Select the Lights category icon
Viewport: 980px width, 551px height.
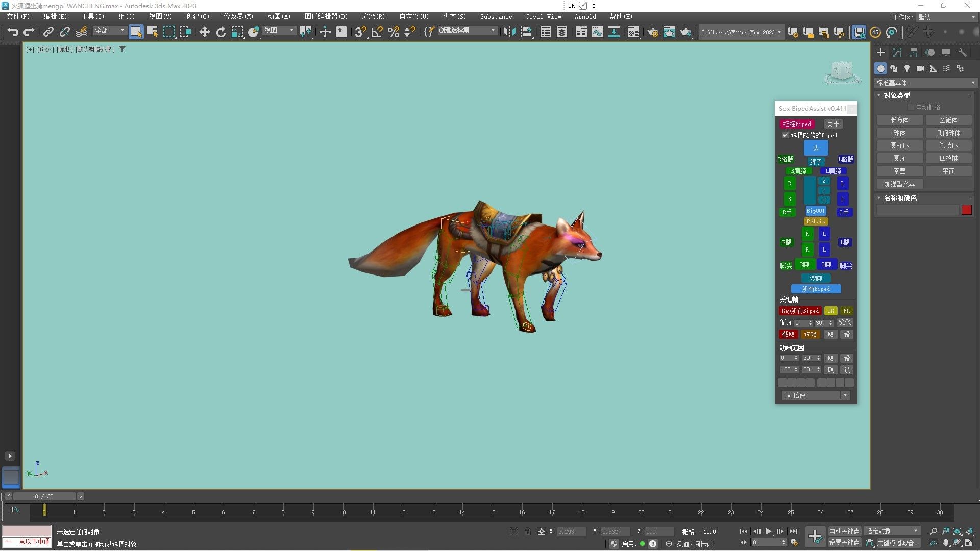907,68
